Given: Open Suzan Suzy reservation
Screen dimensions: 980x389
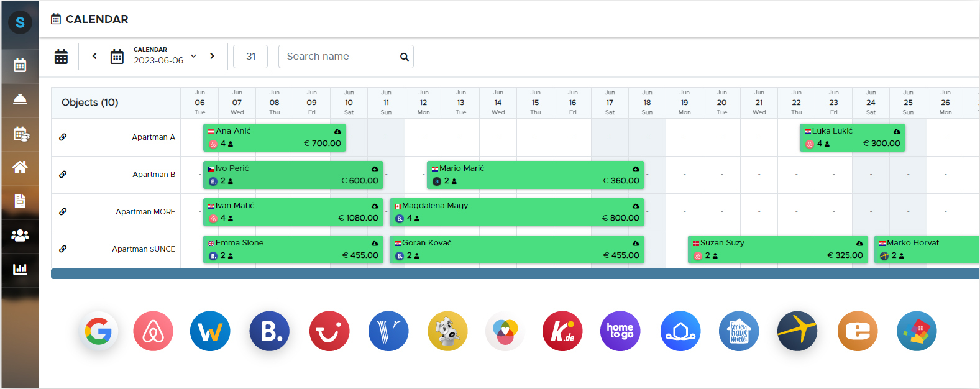Looking at the screenshot, I should 778,249.
